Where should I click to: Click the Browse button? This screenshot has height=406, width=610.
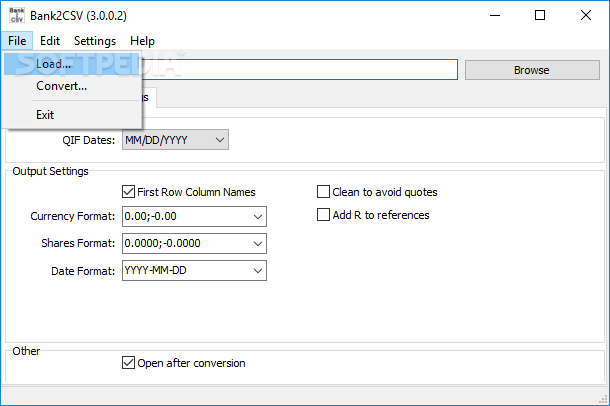[x=532, y=70]
